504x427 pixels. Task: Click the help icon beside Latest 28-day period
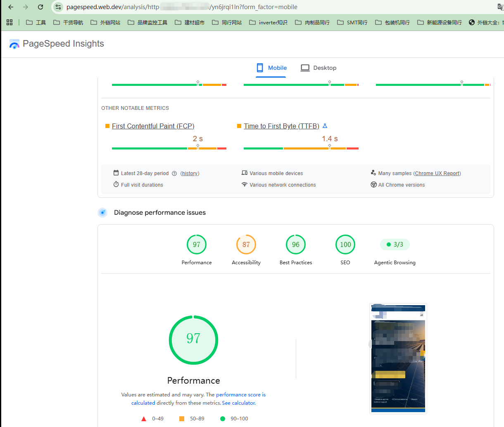[174, 173]
